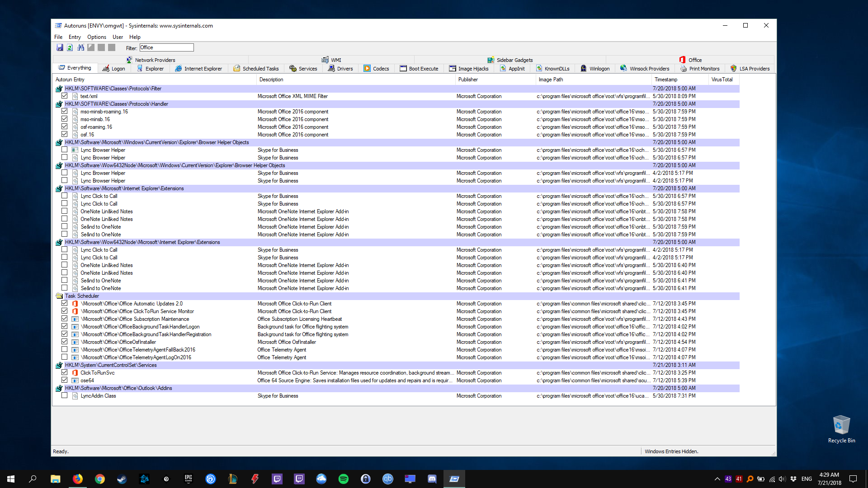The width and height of the screenshot is (868, 488).
Task: Click the taskbar clock and date
Action: tap(829, 479)
